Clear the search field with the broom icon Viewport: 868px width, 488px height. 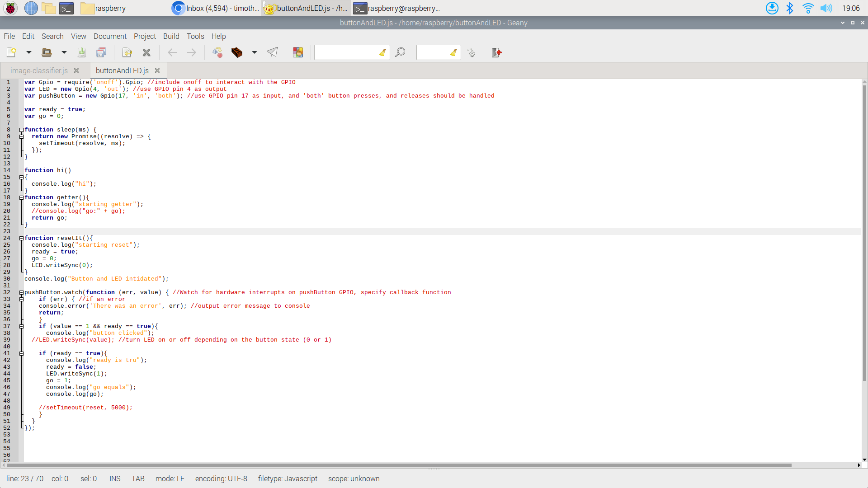point(382,52)
